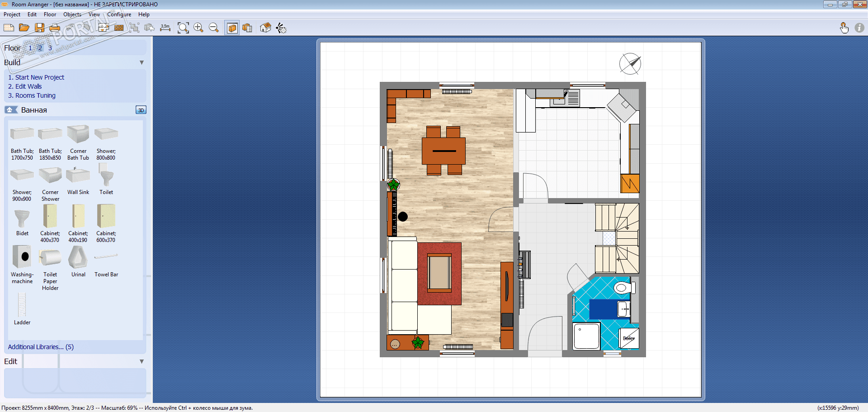Select the brick wall editing icon
The image size is (868, 412).
[119, 28]
